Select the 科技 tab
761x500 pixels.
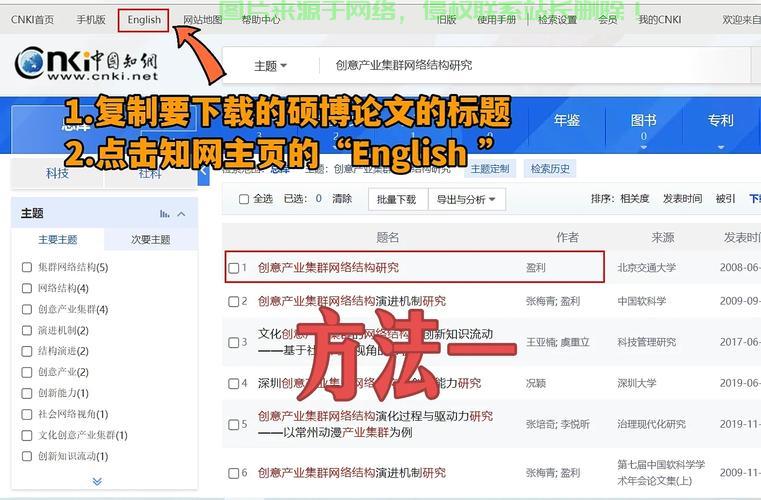57,173
